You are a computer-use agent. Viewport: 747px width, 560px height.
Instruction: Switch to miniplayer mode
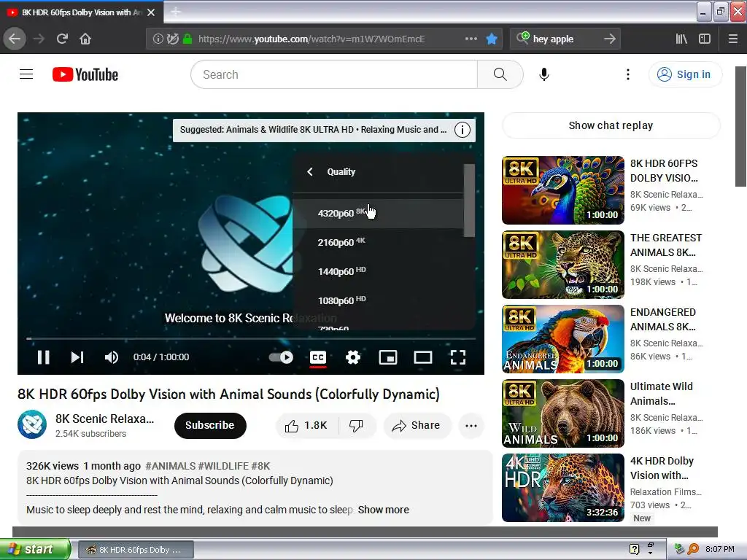pyautogui.click(x=388, y=357)
